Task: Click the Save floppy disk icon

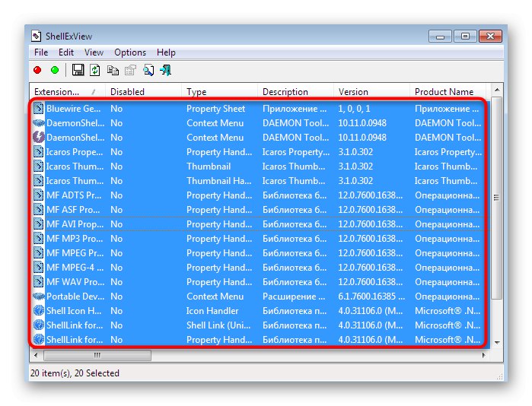Action: point(78,70)
